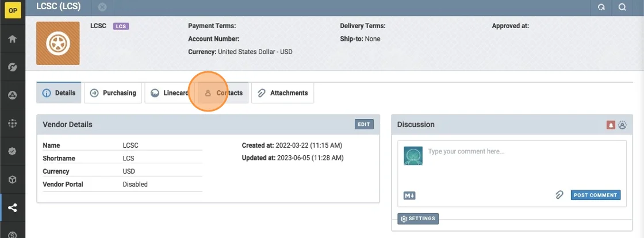Toggle markdown mode in comment box
The width and height of the screenshot is (644, 238).
(x=409, y=195)
